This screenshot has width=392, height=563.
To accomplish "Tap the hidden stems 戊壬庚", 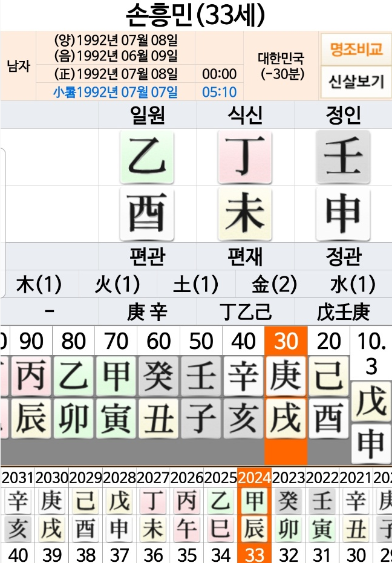I will point(343,312).
